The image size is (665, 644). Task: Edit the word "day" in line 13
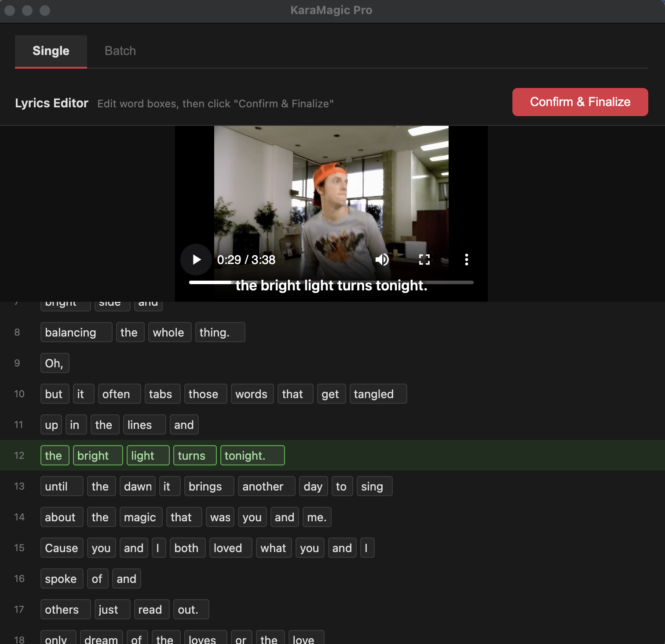(x=314, y=486)
